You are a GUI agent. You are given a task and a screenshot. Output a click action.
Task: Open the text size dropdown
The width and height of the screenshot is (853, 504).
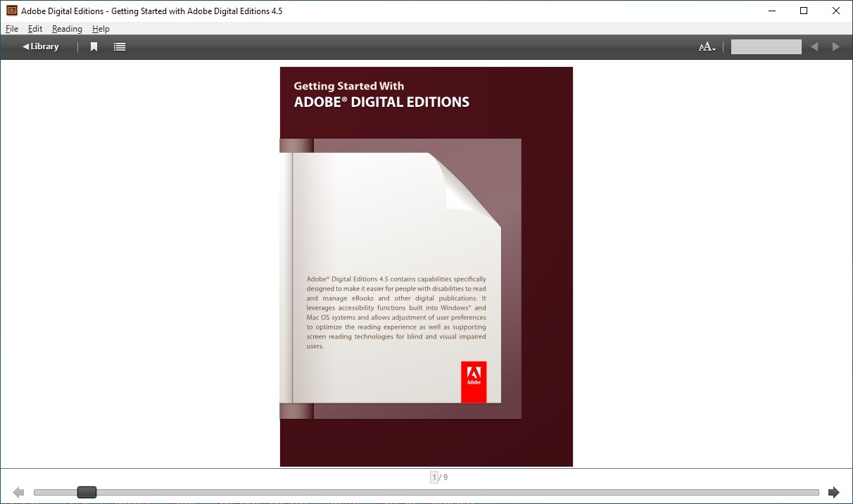click(707, 47)
